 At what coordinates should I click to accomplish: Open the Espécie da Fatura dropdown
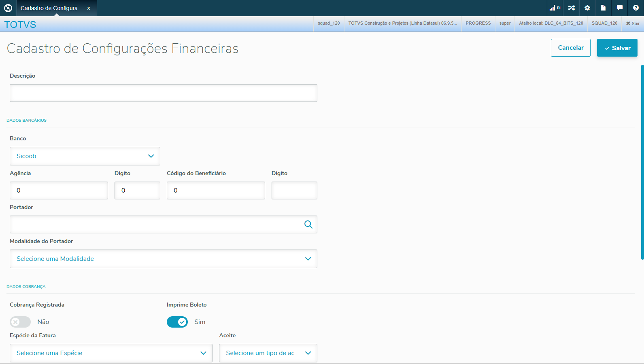(x=111, y=353)
